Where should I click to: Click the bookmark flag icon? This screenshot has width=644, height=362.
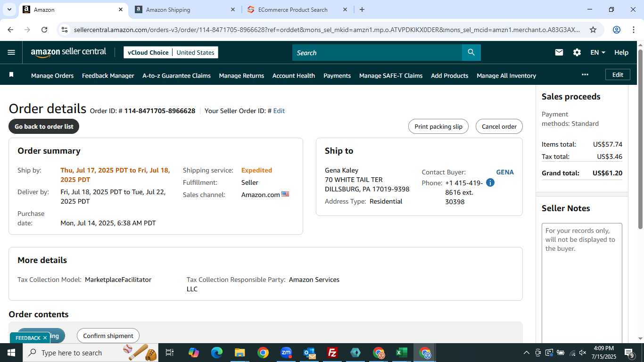click(x=11, y=75)
